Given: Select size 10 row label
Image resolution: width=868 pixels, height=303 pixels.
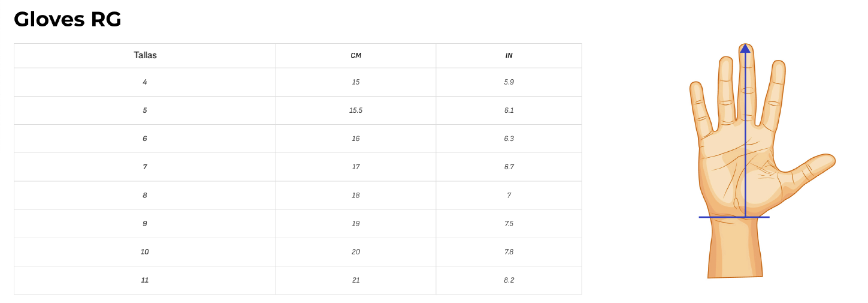Looking at the screenshot, I should point(145,251).
